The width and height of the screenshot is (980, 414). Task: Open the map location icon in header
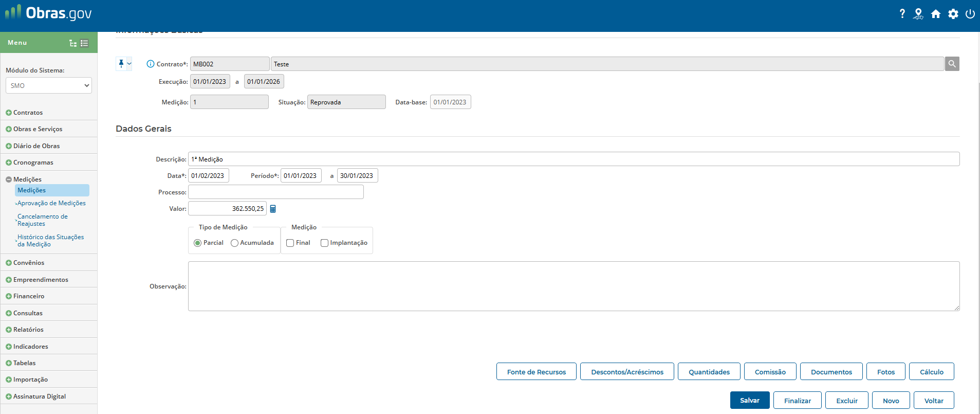918,14
